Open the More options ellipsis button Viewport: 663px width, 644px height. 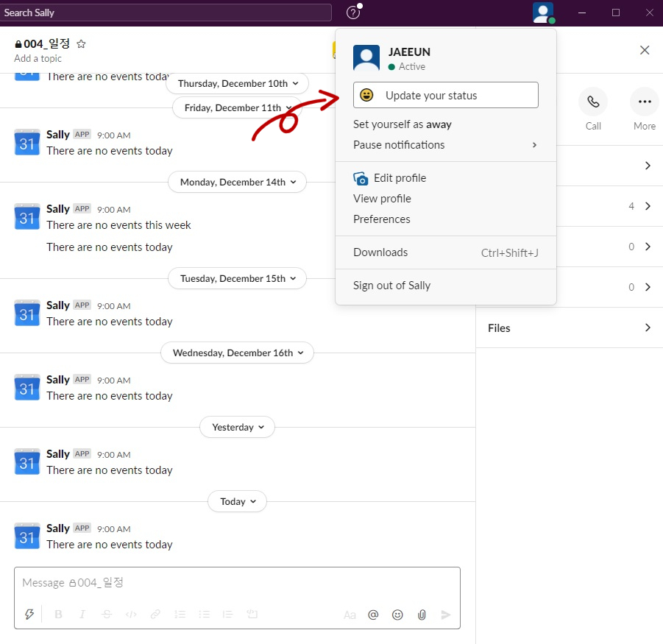645,102
